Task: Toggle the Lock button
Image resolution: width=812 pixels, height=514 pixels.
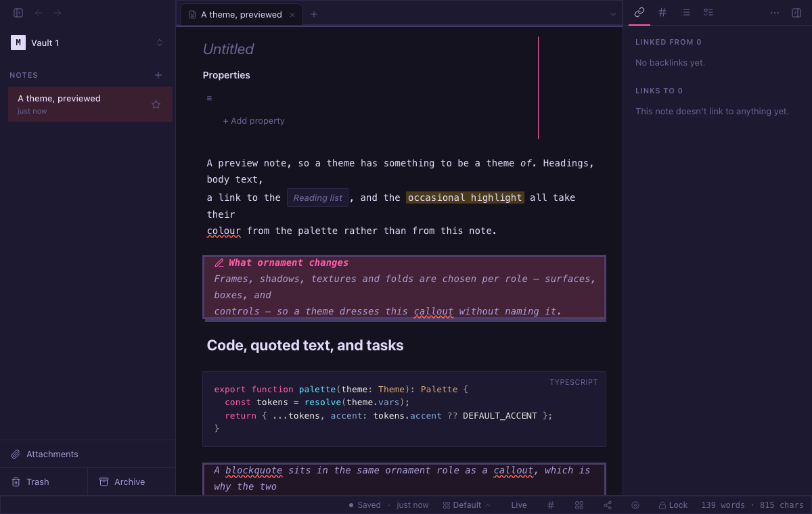Action: (x=673, y=505)
